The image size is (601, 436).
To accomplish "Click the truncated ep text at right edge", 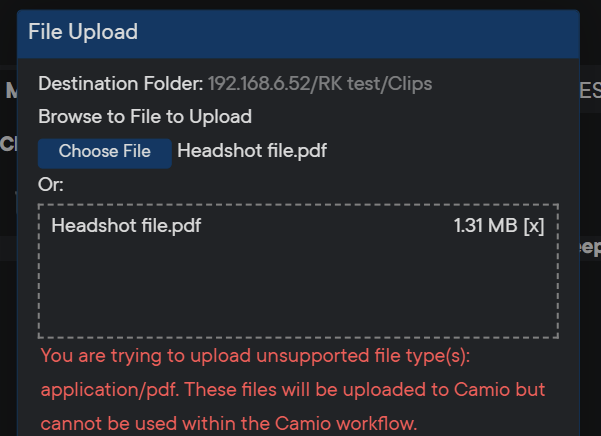I will [x=589, y=248].
